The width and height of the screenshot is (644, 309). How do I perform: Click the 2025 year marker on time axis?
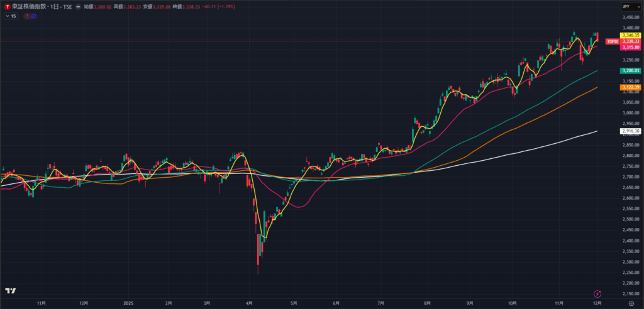pyautogui.click(x=128, y=302)
